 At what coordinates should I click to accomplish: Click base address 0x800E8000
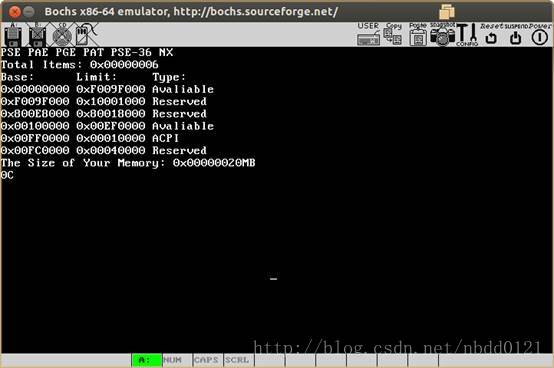click(x=35, y=114)
